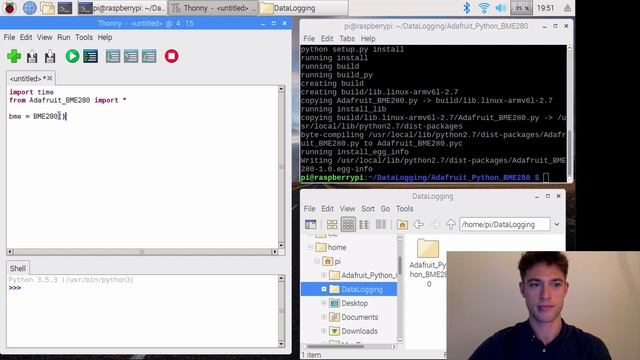Switch to Thonny taskbar button
640x360 pixels.
pos(213,8)
